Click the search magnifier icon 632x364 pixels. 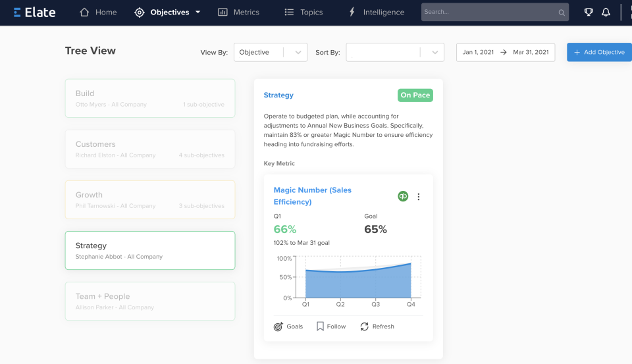coord(562,13)
